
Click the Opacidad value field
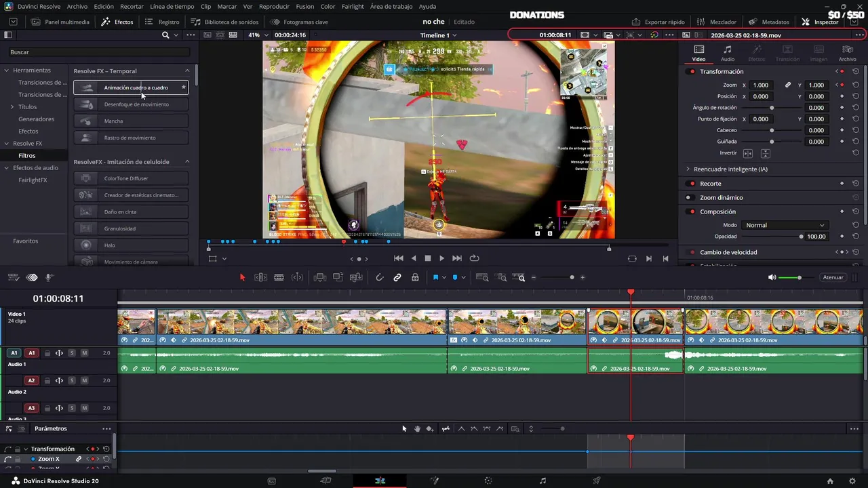pos(816,237)
